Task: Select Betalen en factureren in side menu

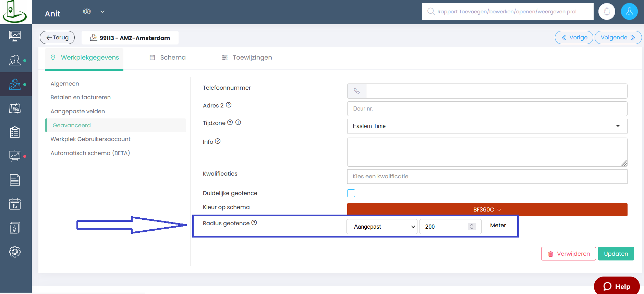Action: click(81, 98)
